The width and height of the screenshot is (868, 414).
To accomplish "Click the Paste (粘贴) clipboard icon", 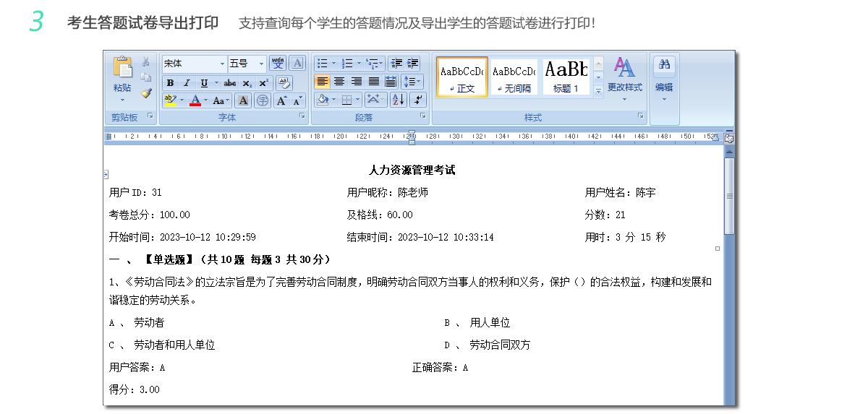I will tap(122, 70).
